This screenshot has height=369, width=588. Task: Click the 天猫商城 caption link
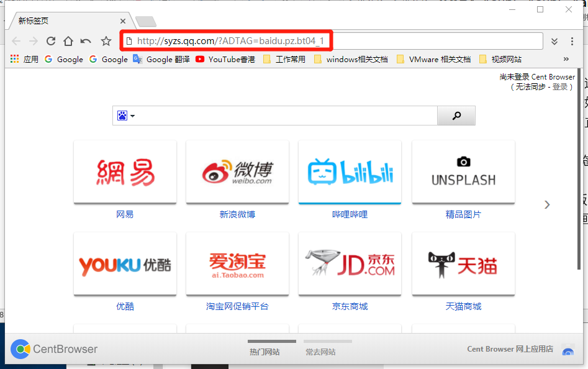[x=463, y=306]
